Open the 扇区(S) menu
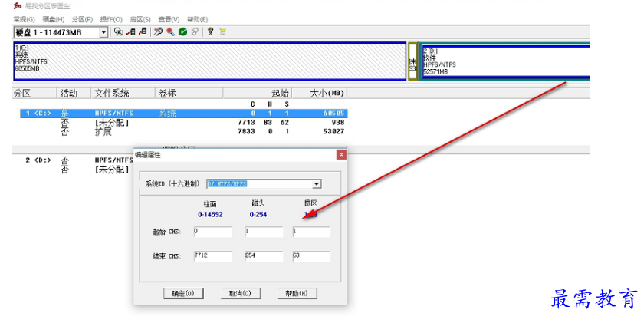 pyautogui.click(x=140, y=19)
